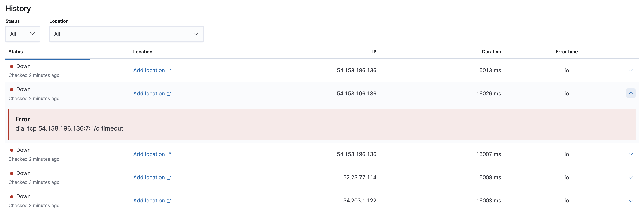Screen dimensions: 644x211
Task: Open the Status filter dropdown
Action: (23, 34)
